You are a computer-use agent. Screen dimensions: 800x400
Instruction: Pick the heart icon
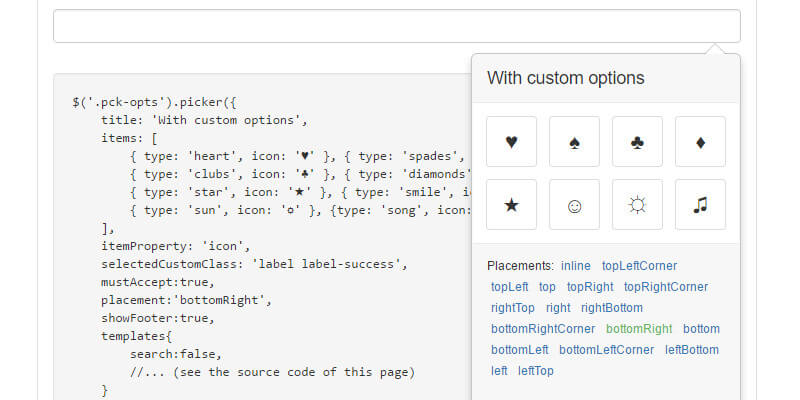[511, 142]
